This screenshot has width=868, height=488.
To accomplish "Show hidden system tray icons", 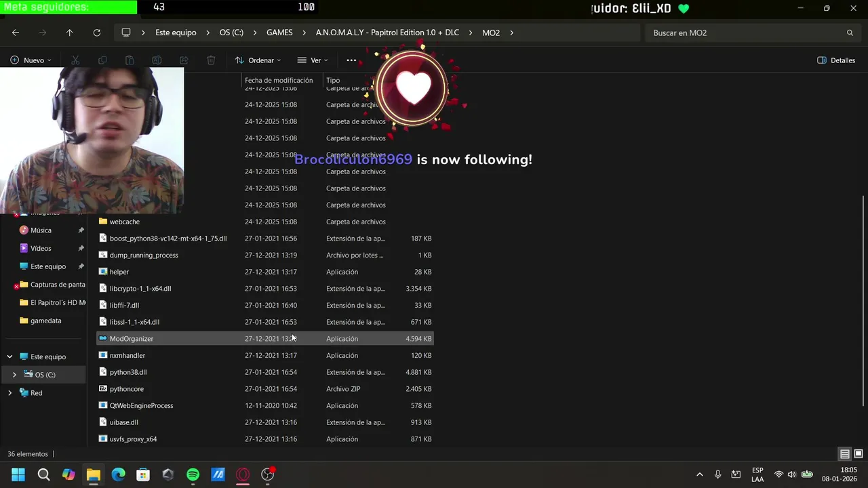I will coord(700,474).
